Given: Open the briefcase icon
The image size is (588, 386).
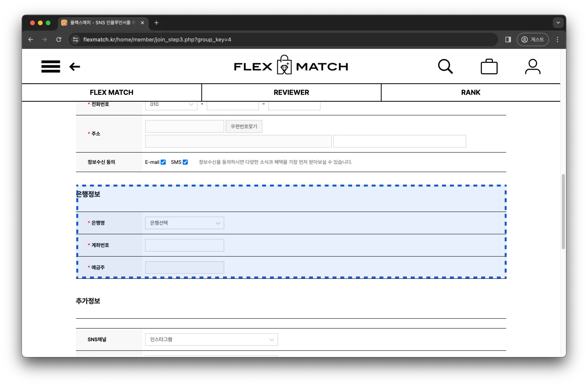Looking at the screenshot, I should point(489,66).
